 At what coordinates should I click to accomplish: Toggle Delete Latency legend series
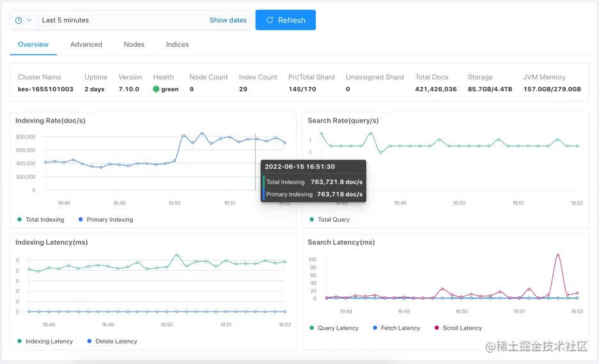[x=112, y=341]
